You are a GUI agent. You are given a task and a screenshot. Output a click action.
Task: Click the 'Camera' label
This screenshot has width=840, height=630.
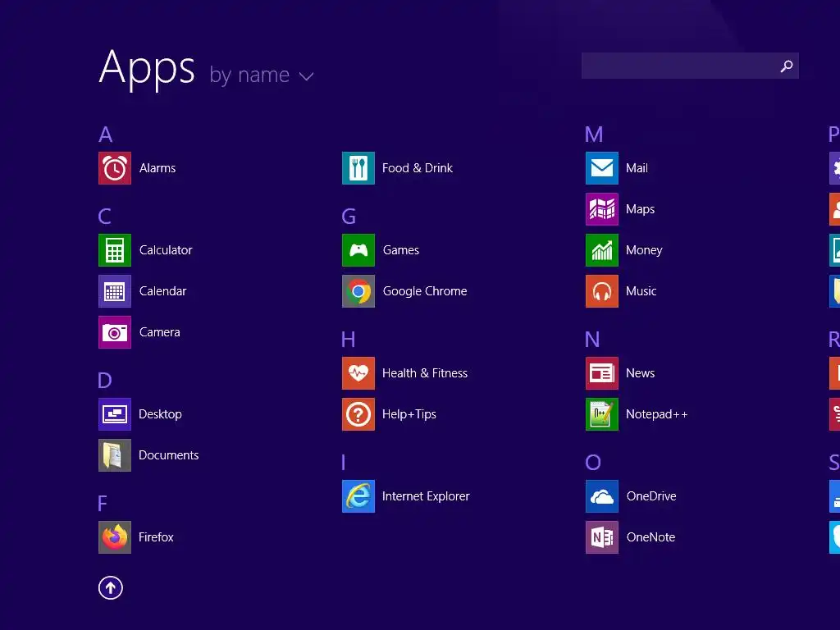coord(160,332)
